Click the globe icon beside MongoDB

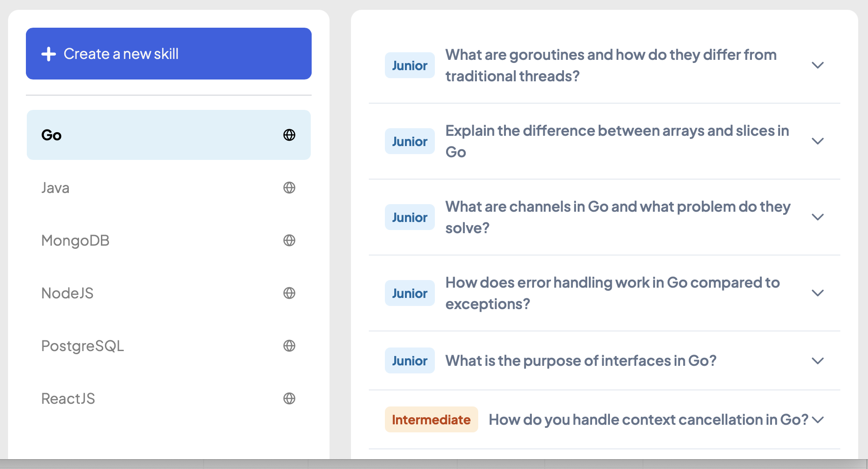click(x=289, y=240)
